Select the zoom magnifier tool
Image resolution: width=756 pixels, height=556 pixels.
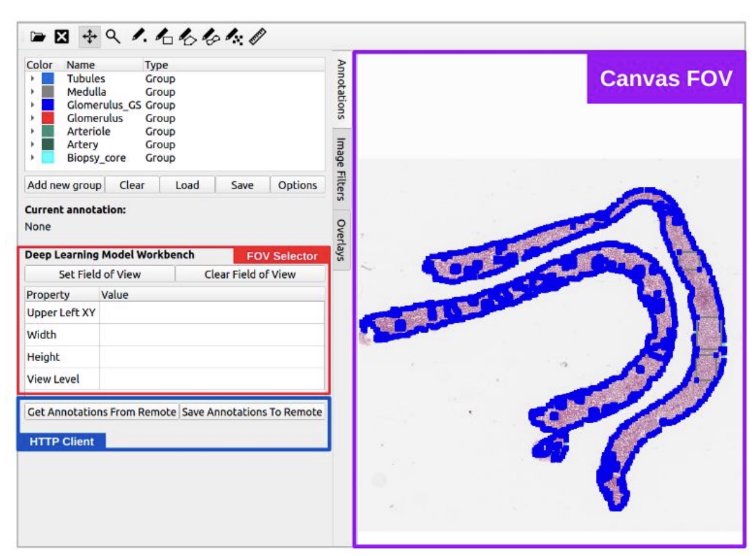click(112, 37)
